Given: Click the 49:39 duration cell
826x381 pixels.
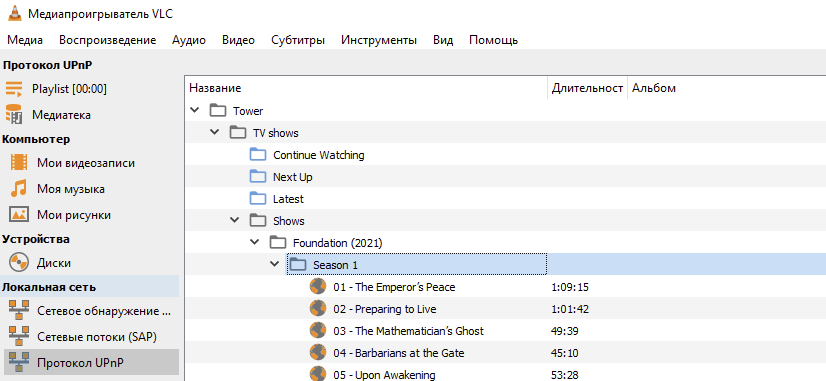Looking at the screenshot, I should tap(565, 331).
